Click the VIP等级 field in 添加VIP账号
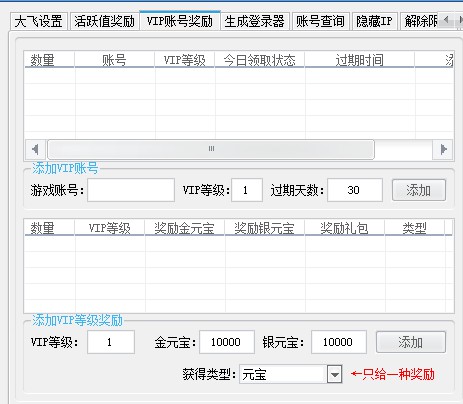The height and width of the screenshot is (404, 463). click(x=247, y=190)
